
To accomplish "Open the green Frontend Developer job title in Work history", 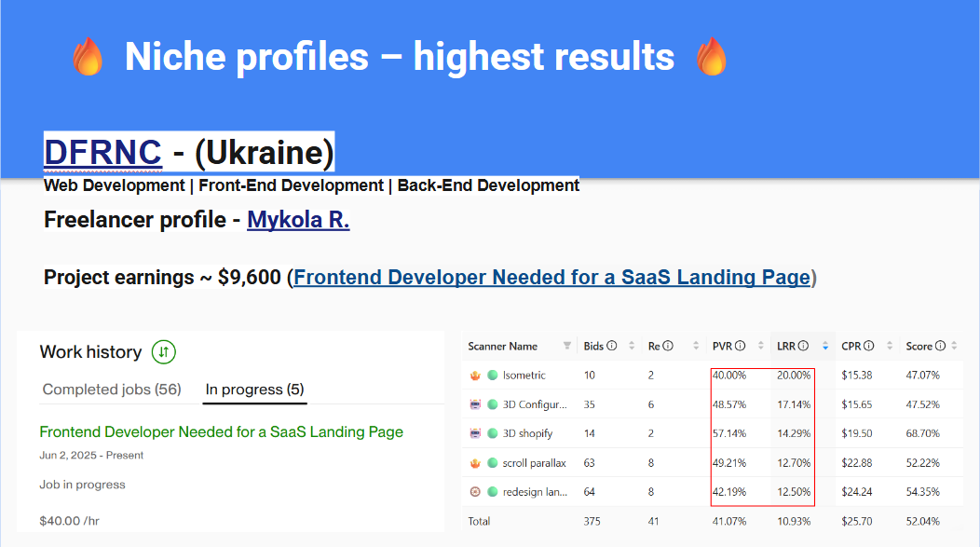I will tap(222, 432).
